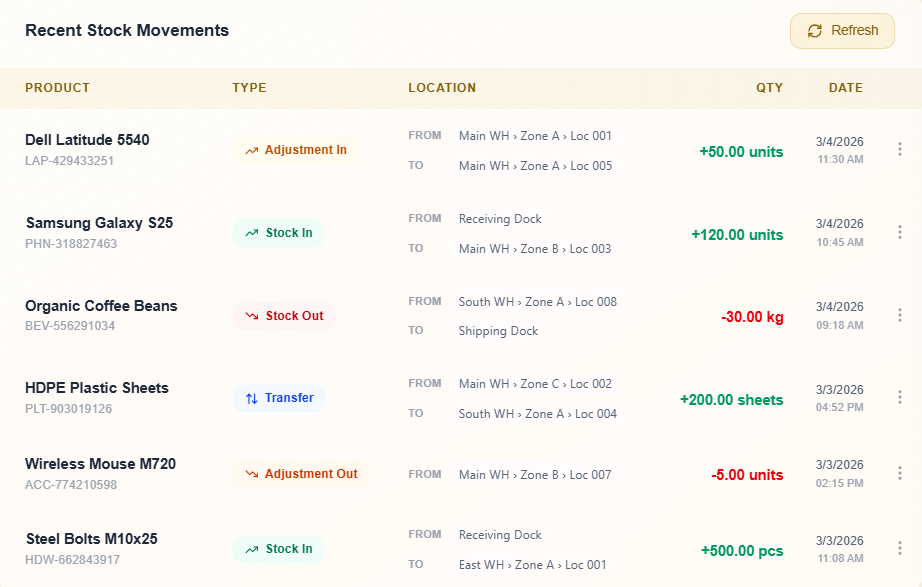This screenshot has height=587, width=922.
Task: Open more options for HDPE Plastic Sheets row
Action: 900,398
